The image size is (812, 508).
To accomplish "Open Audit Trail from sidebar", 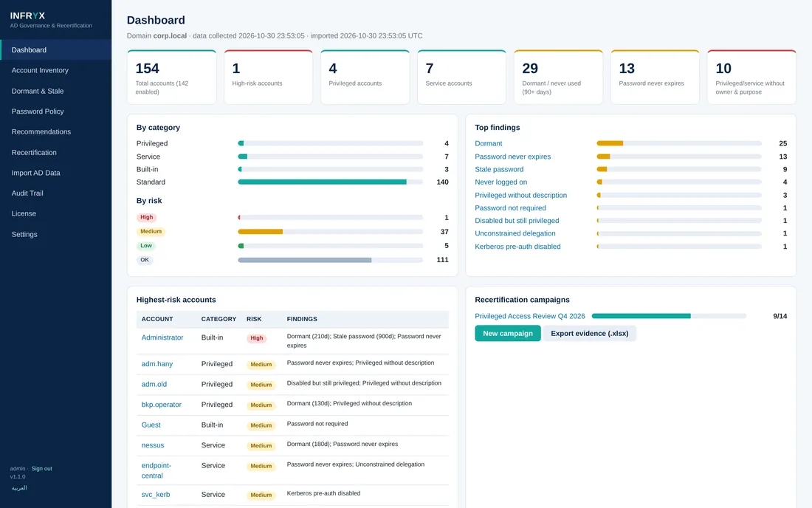I will click(x=27, y=193).
